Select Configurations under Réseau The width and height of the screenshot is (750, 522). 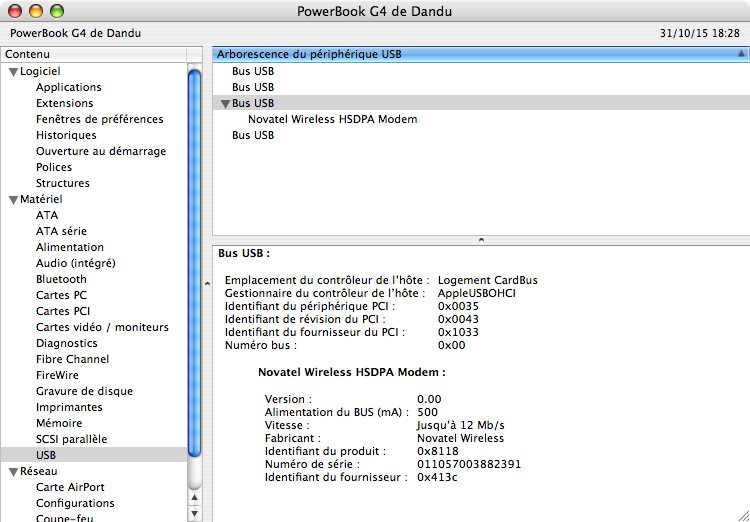[x=75, y=503]
